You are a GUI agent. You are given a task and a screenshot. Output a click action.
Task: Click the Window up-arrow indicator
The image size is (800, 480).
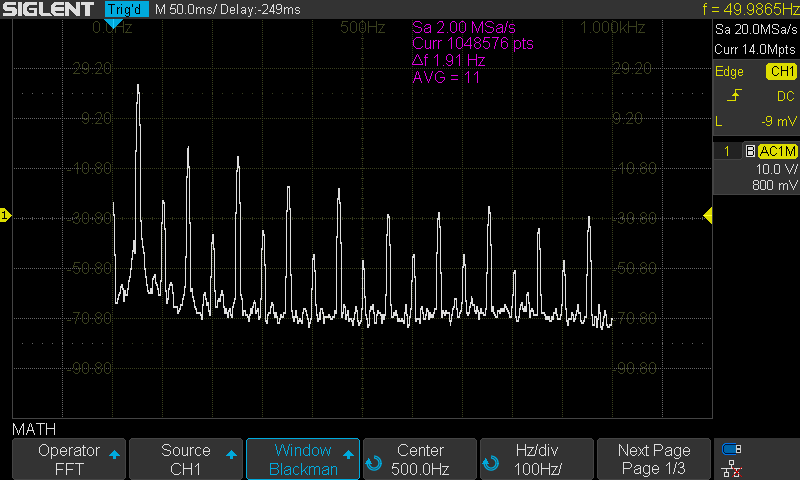[348, 454]
